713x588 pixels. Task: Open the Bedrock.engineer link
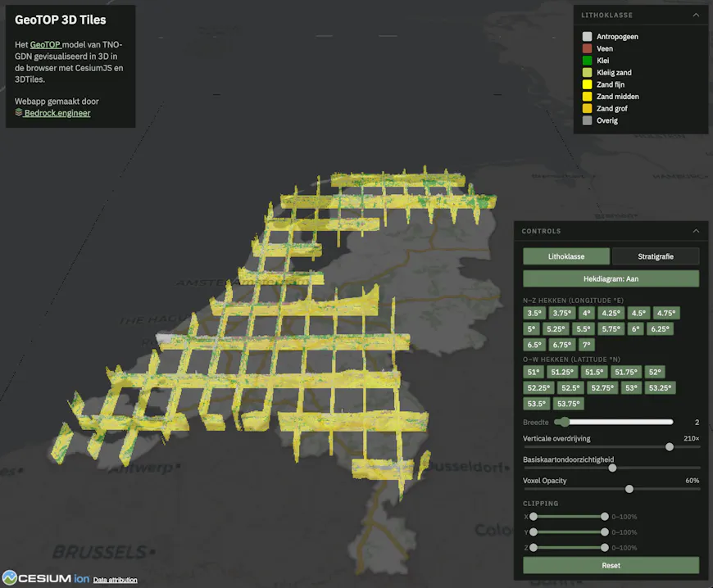(x=57, y=112)
